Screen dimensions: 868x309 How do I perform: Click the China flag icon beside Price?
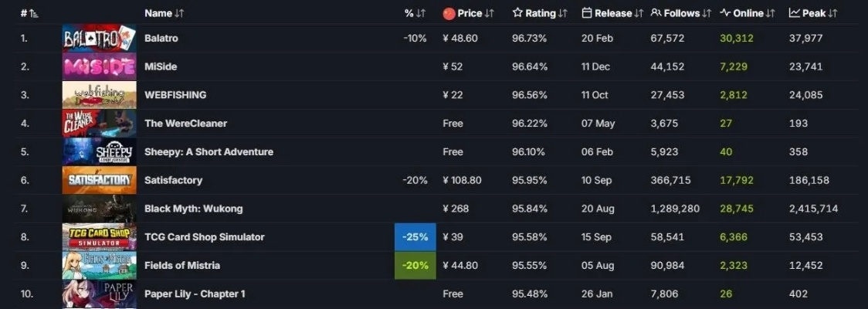(x=449, y=13)
